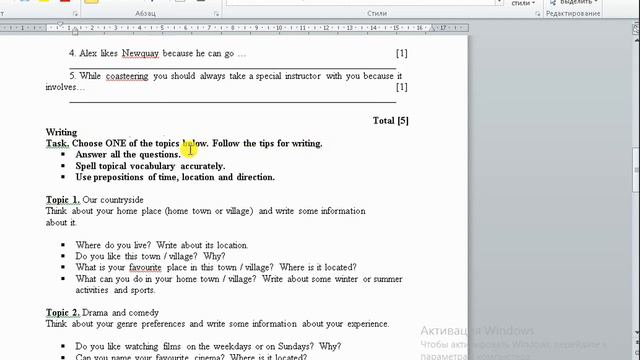Open the Изменить стили dropdown
640x360 pixels.
click(x=523, y=3)
